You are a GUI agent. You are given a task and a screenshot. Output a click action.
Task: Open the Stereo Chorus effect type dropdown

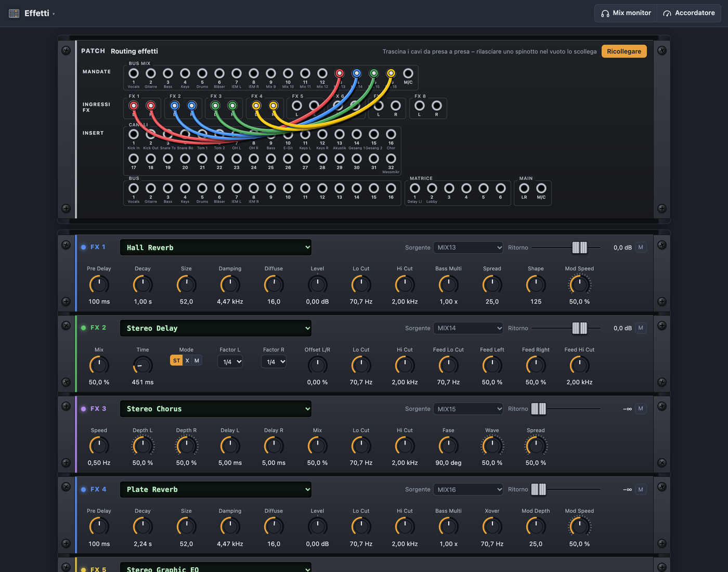pos(216,409)
